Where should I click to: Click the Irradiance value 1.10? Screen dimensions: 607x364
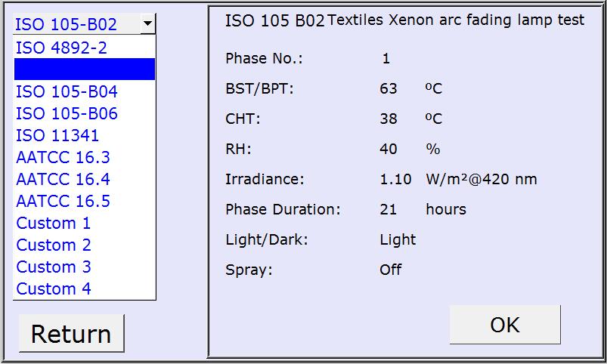tap(395, 180)
